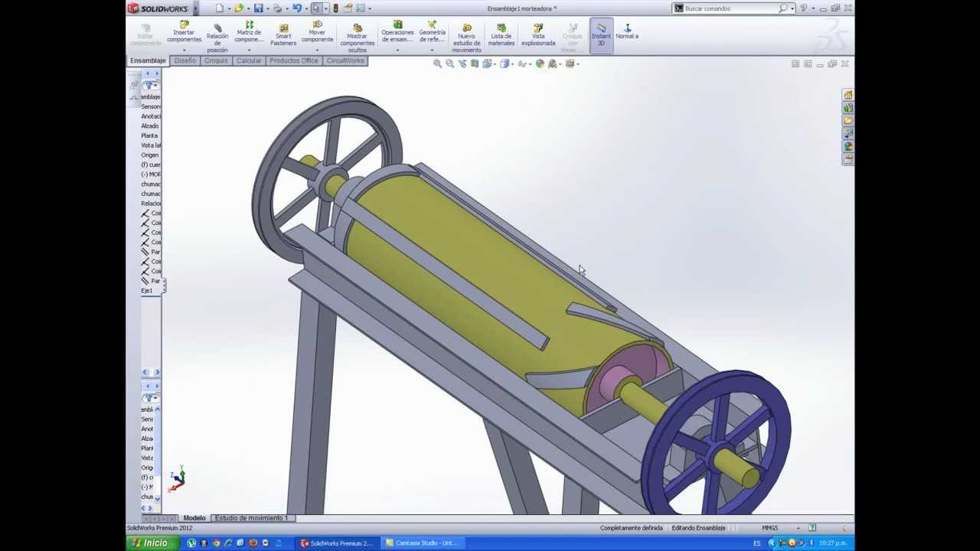Click the Edit appearance icon
Image resolution: width=980 pixels, height=551 pixels.
tap(540, 64)
